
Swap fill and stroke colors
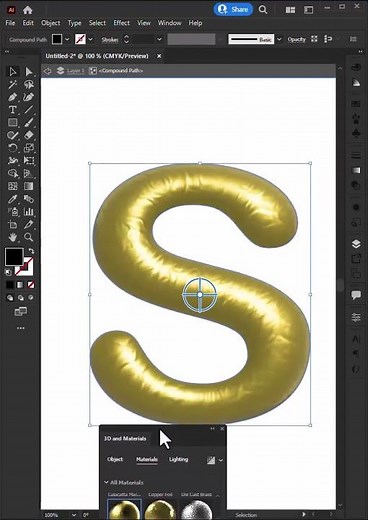point(31,251)
